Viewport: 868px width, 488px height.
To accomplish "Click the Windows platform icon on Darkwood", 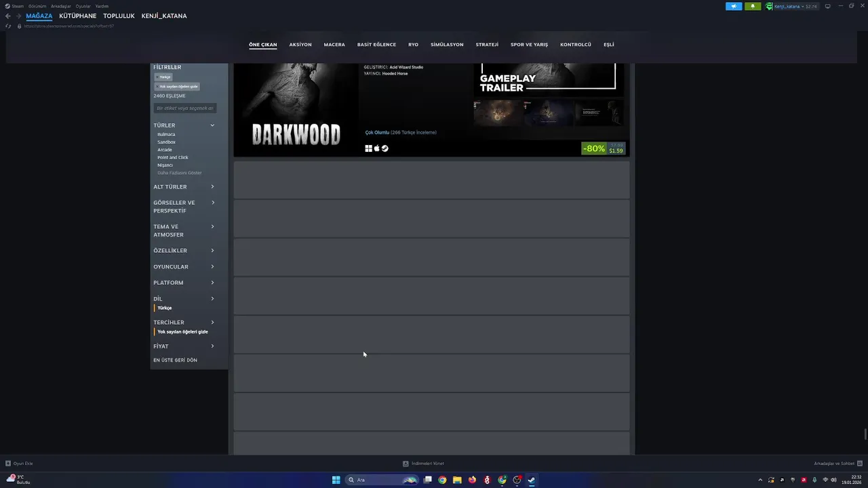I will (369, 148).
